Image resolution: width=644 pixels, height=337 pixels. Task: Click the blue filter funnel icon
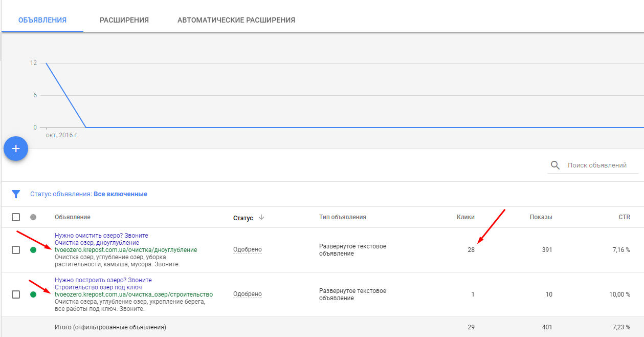click(x=16, y=194)
